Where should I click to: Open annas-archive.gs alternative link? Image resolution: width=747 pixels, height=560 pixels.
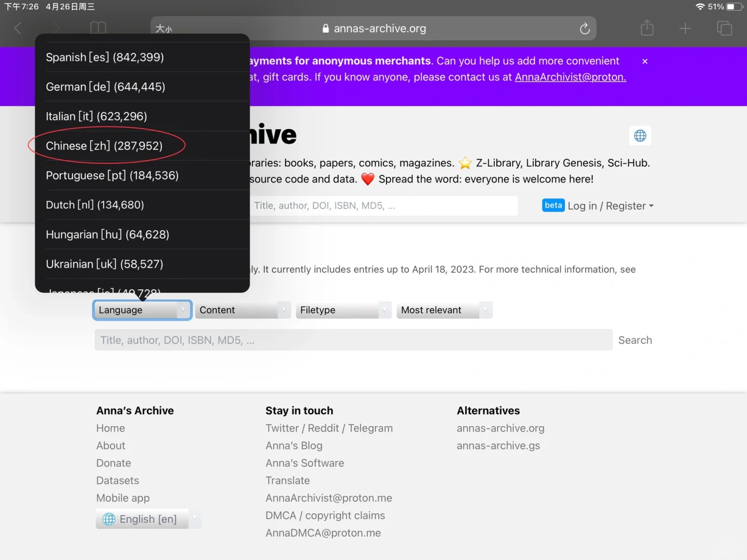pos(498,446)
